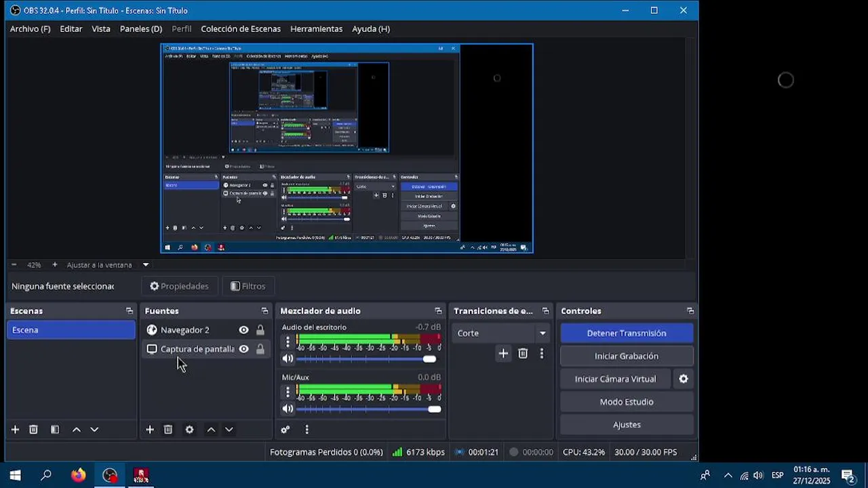The image size is (868, 488).
Task: Undock the Fuentes panel
Action: 264,311
